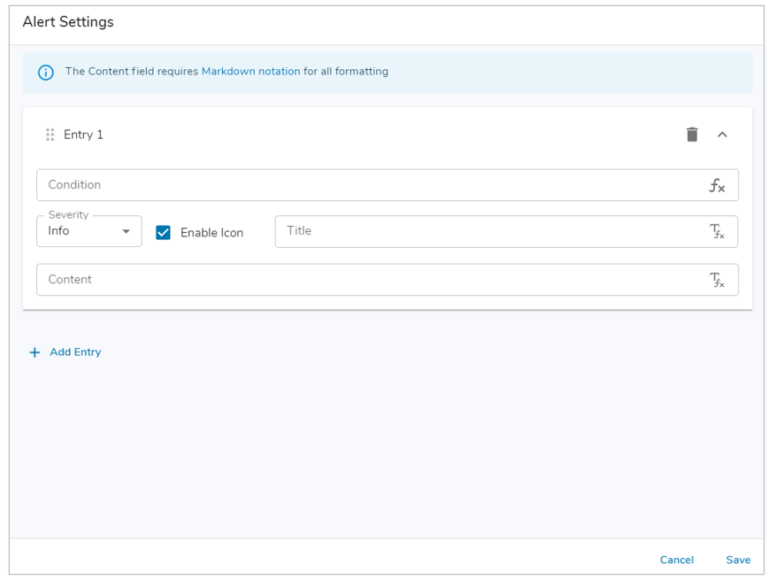This screenshot has width=768, height=580.
Task: Open the Severity dropdown
Action: tap(89, 231)
